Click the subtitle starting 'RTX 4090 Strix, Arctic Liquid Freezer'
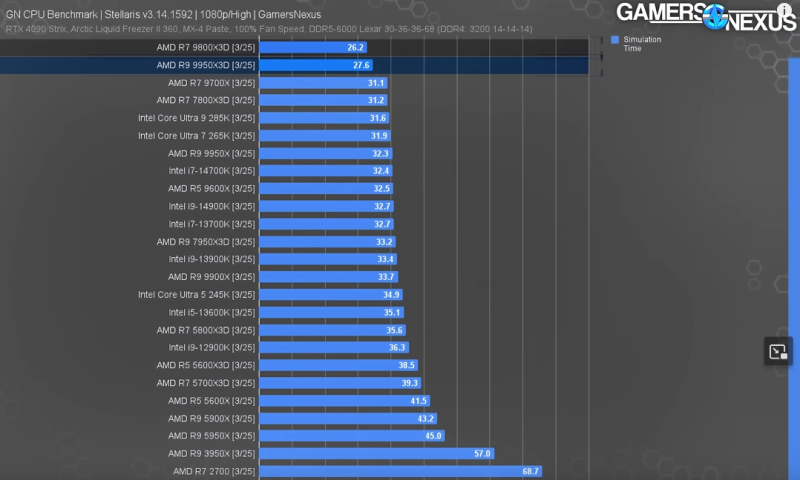 point(269,29)
